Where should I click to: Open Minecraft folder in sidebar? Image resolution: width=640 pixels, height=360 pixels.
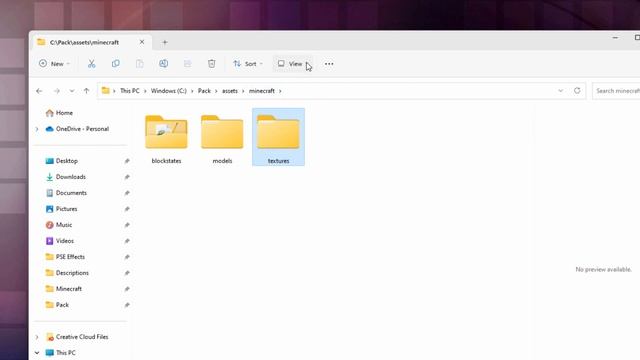[x=64, y=289]
